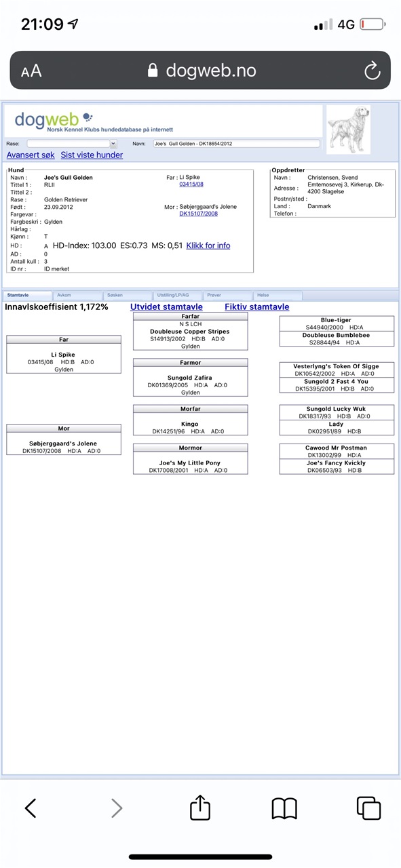Image resolution: width=401 pixels, height=868 pixels.
Task: Click Li Spike in the Far box
Action: click(x=63, y=355)
